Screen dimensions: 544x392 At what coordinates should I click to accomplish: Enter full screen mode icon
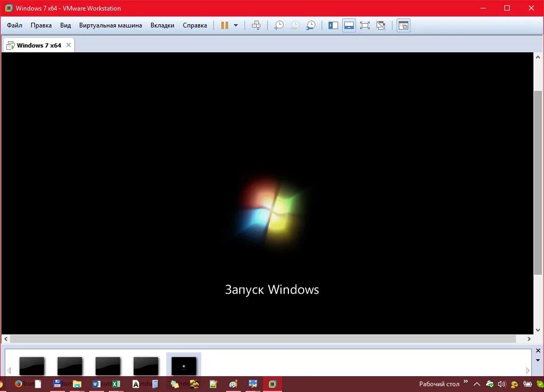[364, 25]
